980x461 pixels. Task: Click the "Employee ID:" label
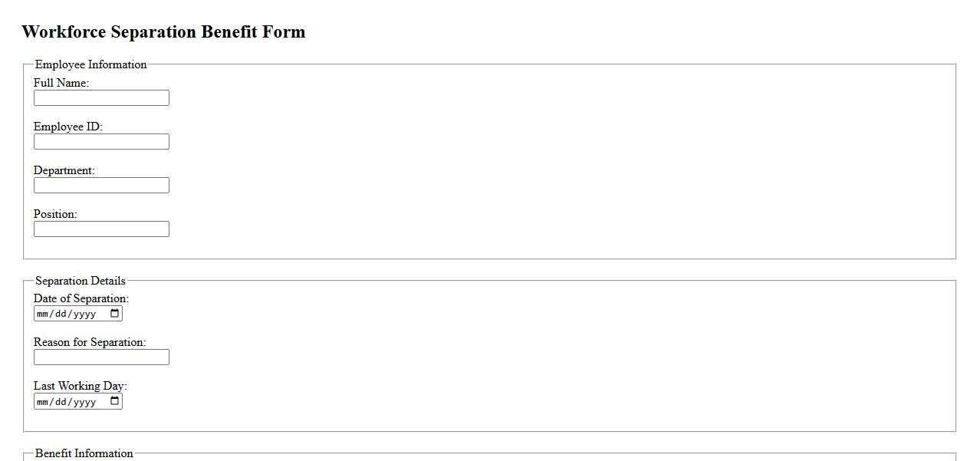click(67, 127)
